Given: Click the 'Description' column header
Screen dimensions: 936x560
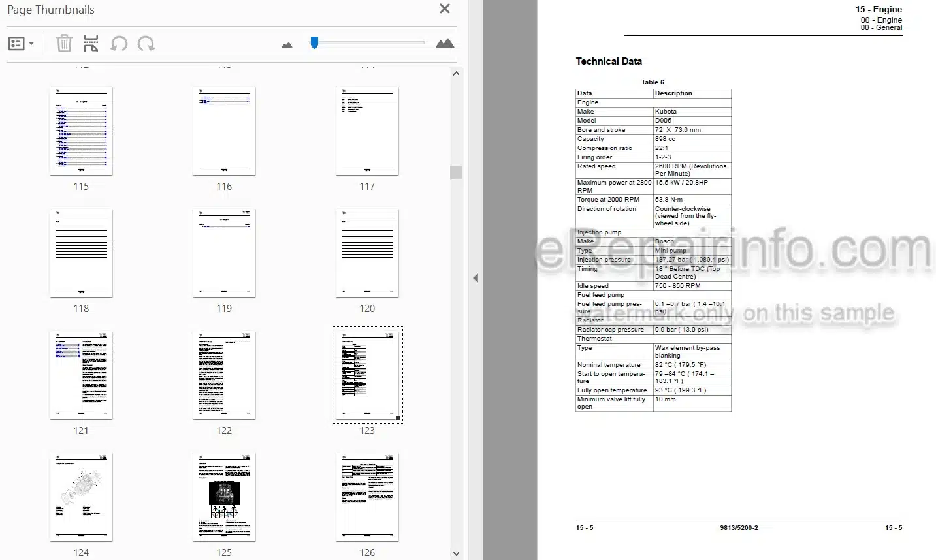Looking at the screenshot, I should click(x=673, y=93).
